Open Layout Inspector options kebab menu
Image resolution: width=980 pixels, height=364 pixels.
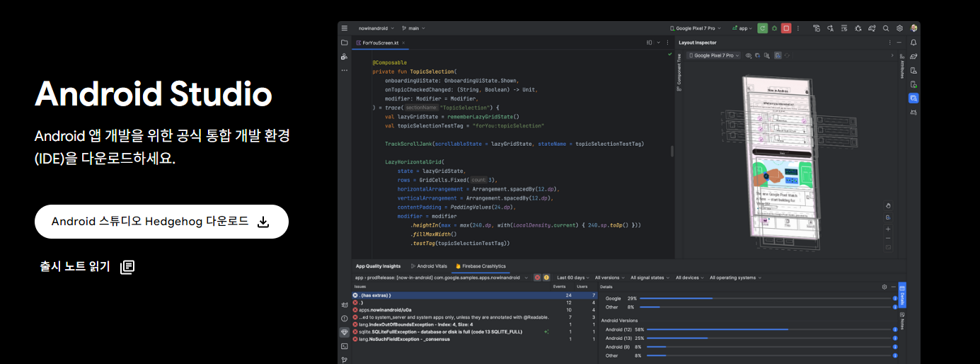[x=890, y=42]
